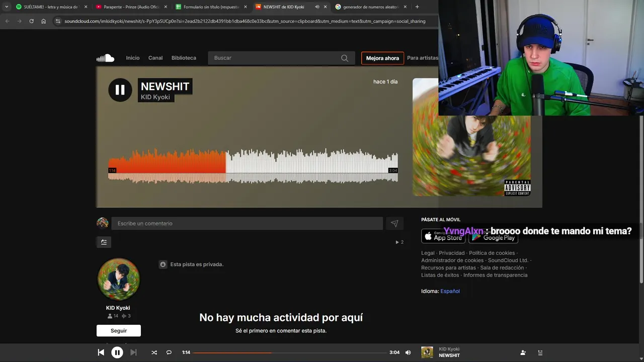Click the SoundCloud logo icon
The width and height of the screenshot is (644, 362).
105,58
